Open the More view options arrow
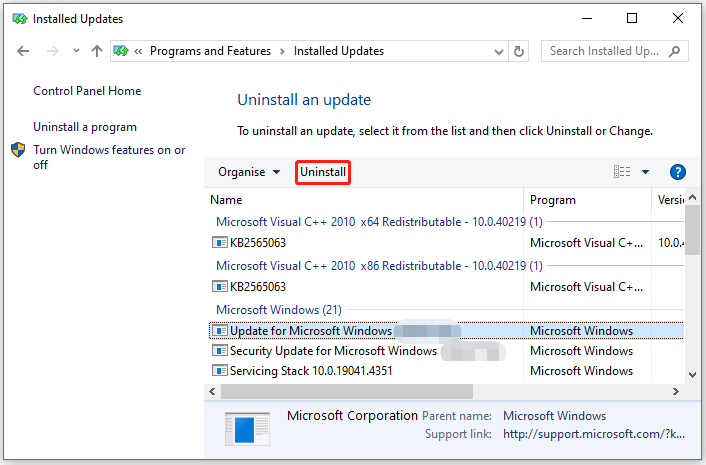The image size is (706, 465). pos(645,172)
